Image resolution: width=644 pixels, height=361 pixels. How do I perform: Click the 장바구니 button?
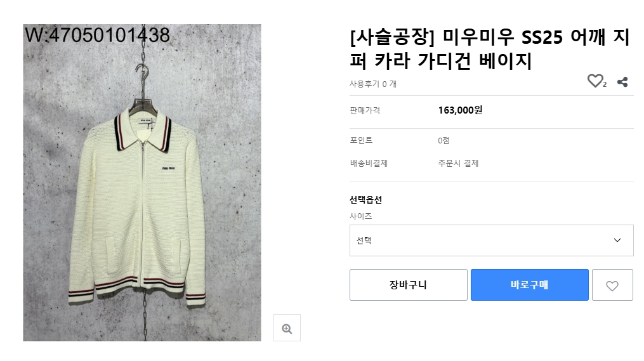pyautogui.click(x=408, y=285)
